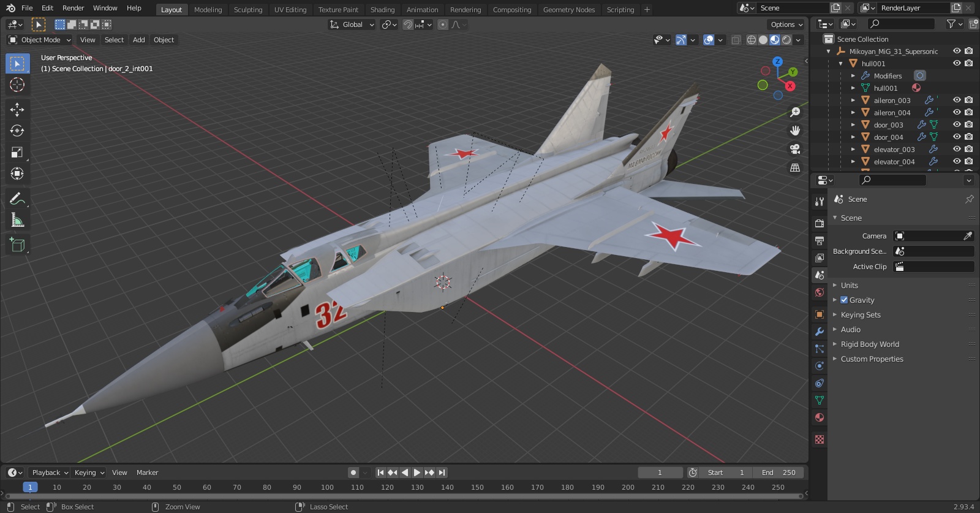Open the World properties tab
Image resolution: width=980 pixels, height=513 pixels.
(x=820, y=292)
